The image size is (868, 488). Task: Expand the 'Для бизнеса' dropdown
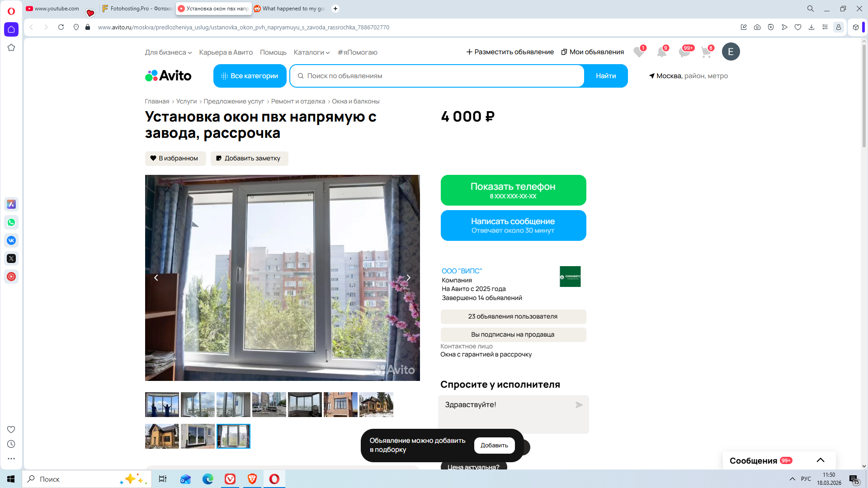(168, 52)
